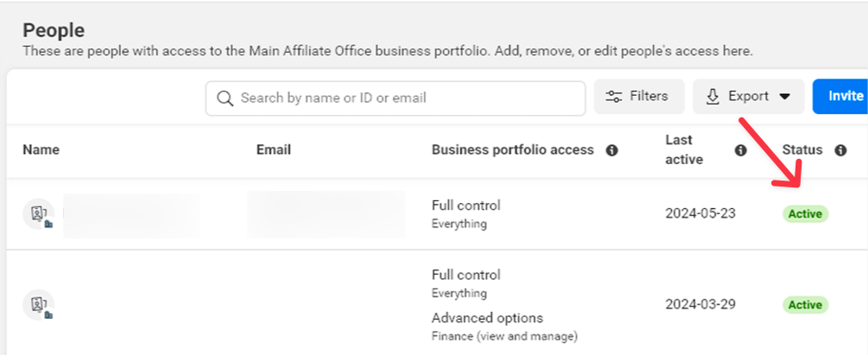Click info icon beside Last active
The width and height of the screenshot is (868, 355).
[740, 150]
